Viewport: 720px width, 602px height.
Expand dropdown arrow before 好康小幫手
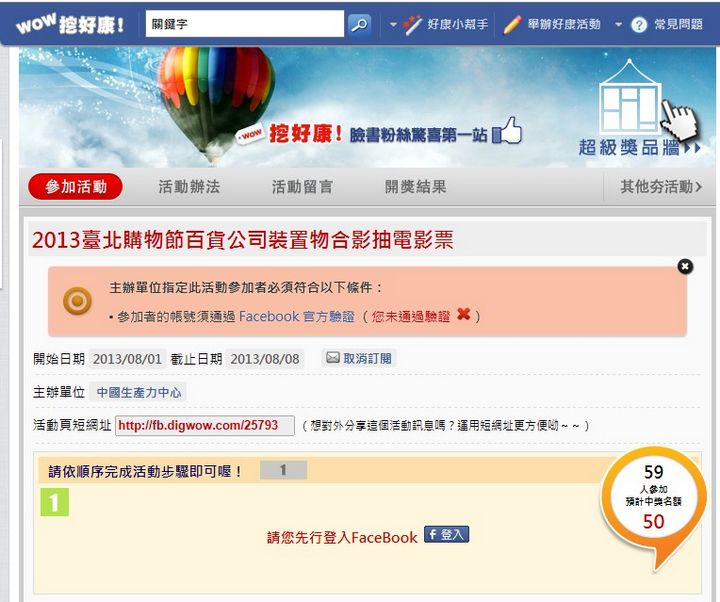pyautogui.click(x=393, y=24)
